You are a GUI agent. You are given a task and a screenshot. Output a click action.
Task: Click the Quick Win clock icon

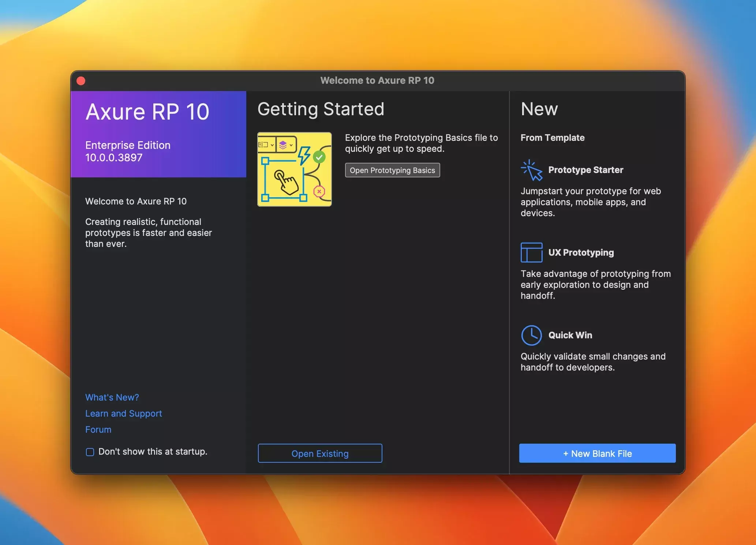pos(531,335)
